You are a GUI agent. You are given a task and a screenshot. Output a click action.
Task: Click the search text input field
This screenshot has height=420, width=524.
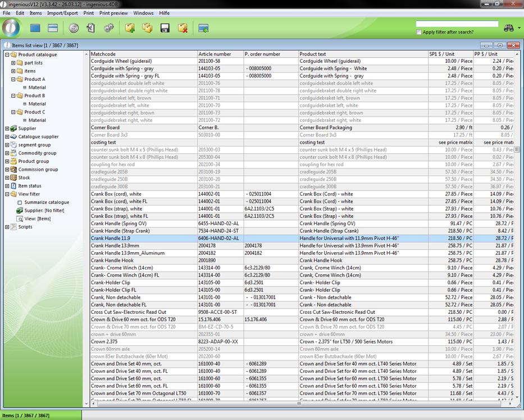click(x=457, y=24)
